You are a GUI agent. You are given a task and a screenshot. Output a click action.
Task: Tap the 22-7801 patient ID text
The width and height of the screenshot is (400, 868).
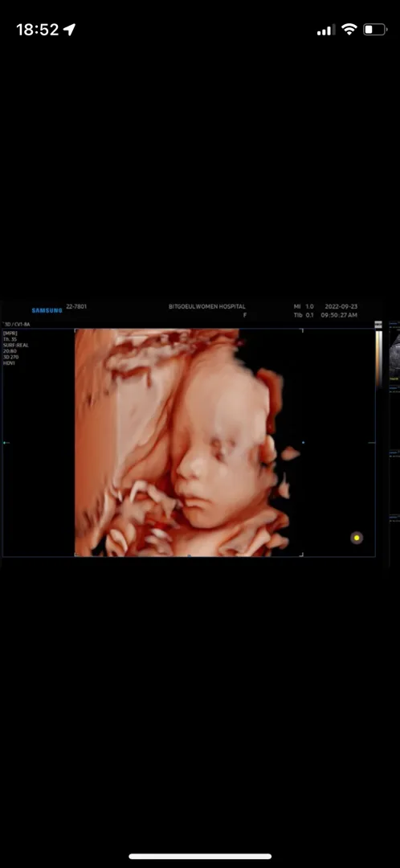pyautogui.click(x=76, y=306)
